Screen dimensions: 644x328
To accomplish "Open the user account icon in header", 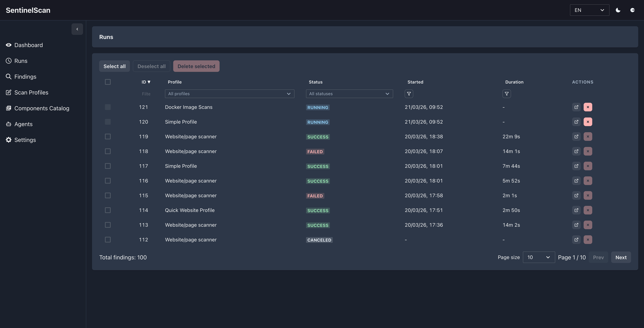I will (x=632, y=10).
